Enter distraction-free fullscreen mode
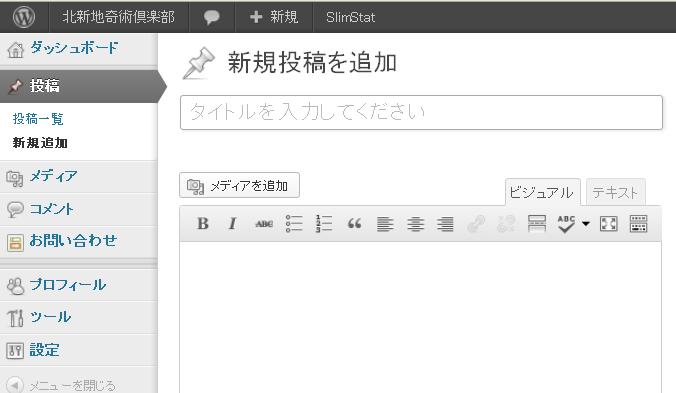Screen dimensions: 676x393 click(608, 224)
